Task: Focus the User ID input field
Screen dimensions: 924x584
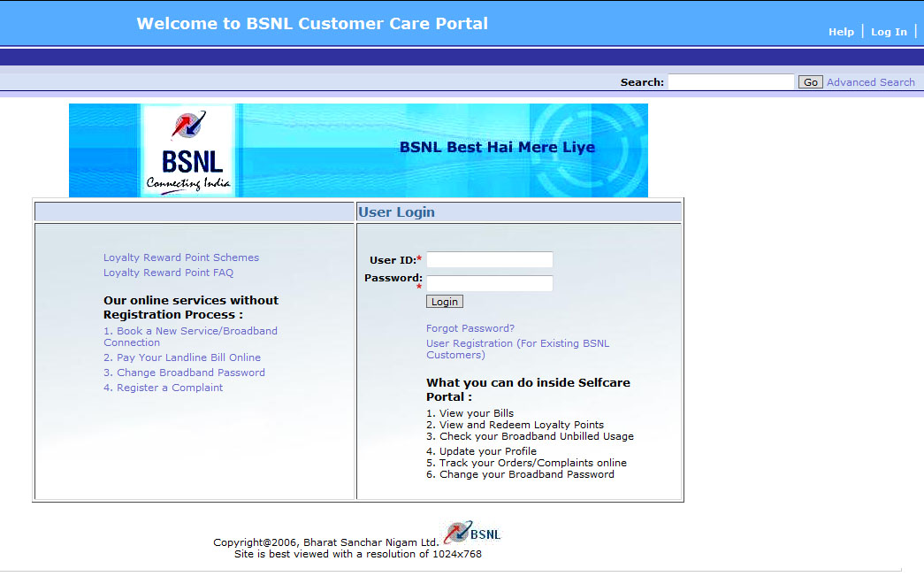Action: (x=490, y=259)
